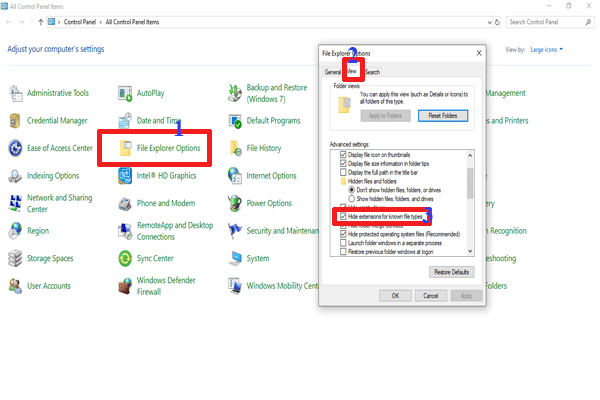
Task: Go up one level with the up arrow
Action: pyautogui.click(x=41, y=22)
